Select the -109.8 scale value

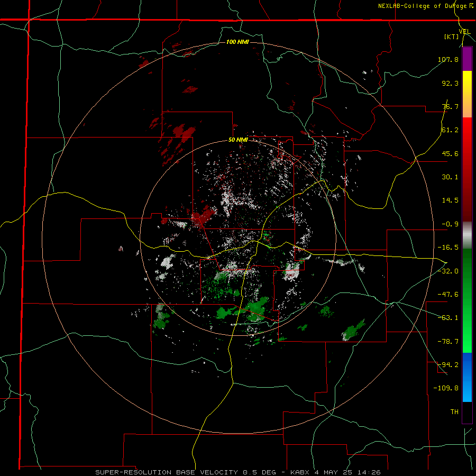[446, 388]
